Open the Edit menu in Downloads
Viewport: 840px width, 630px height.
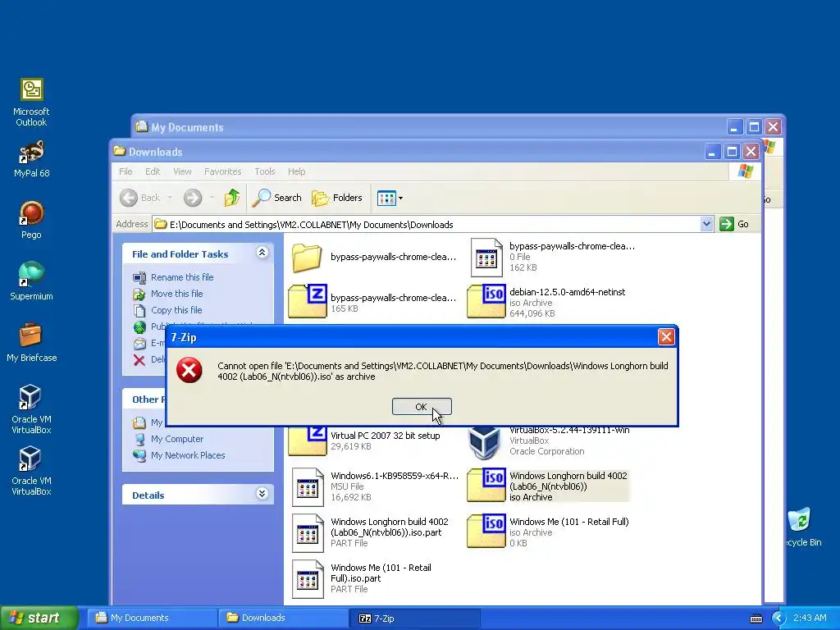coord(153,171)
